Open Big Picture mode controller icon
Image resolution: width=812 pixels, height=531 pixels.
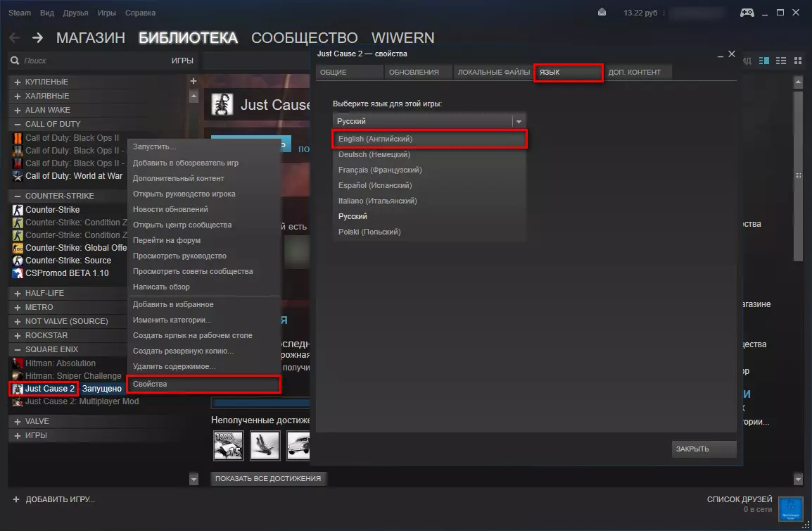point(747,13)
